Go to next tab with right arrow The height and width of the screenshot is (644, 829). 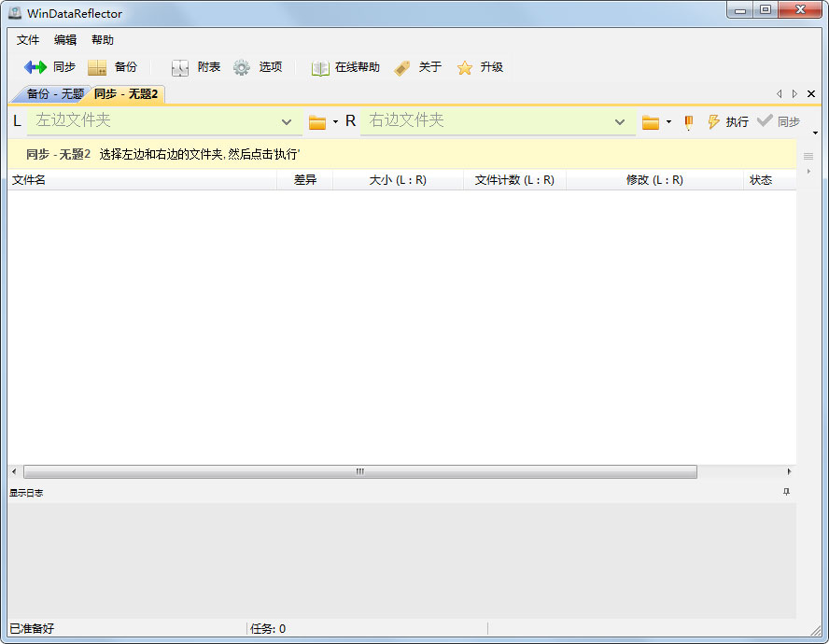tap(794, 93)
